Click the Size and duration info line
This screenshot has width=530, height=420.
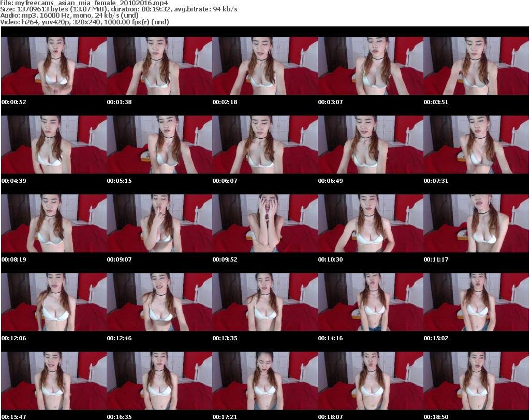click(x=119, y=9)
